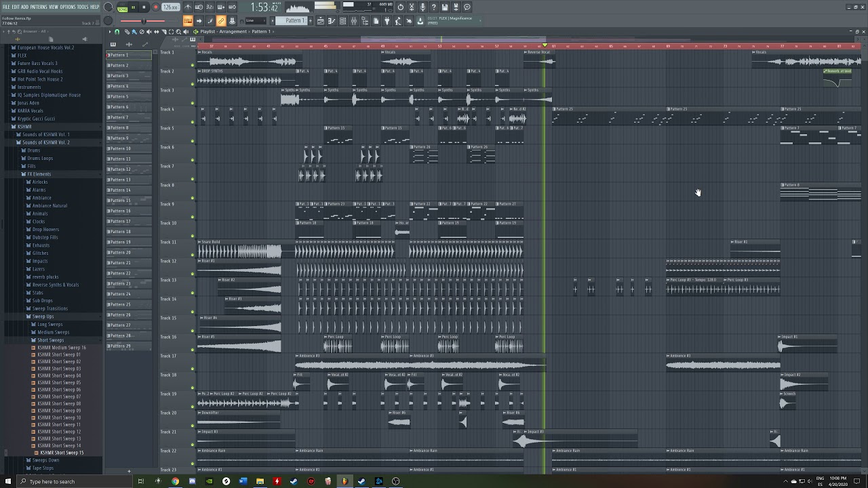Click the Undo history icon
This screenshot has height=488, width=868.
(x=400, y=7)
